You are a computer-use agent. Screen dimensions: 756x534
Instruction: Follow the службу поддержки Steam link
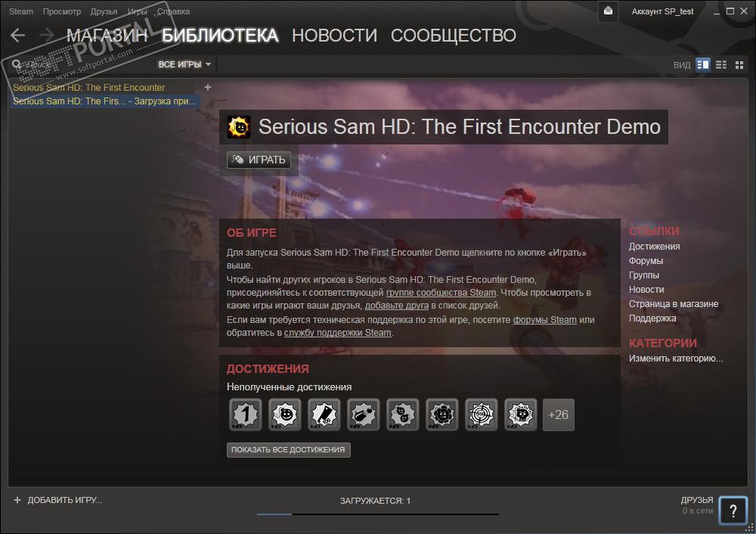click(337, 333)
